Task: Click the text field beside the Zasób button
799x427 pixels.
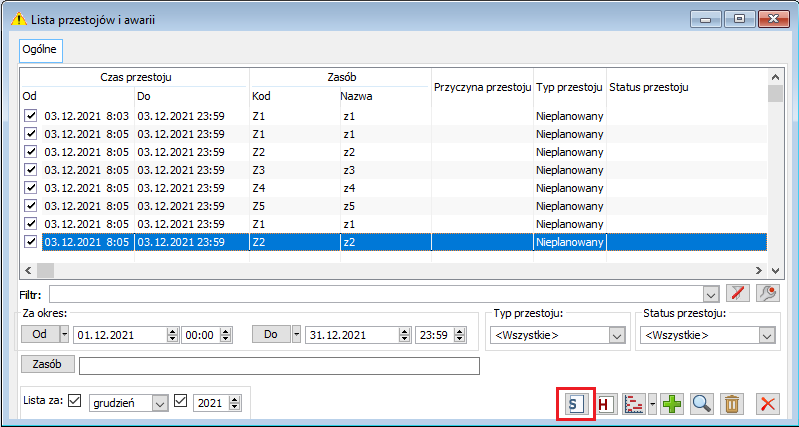Action: point(279,366)
